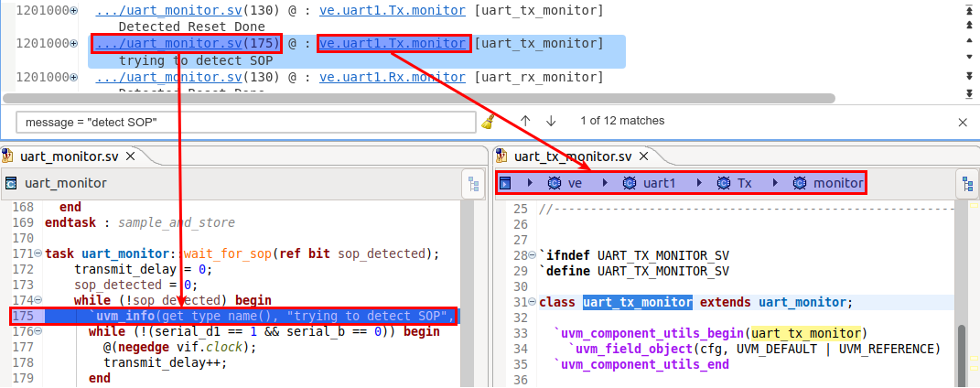The width and height of the screenshot is (980, 388).
Task: Select 'monitor' breadcrumb label
Action: 838,184
